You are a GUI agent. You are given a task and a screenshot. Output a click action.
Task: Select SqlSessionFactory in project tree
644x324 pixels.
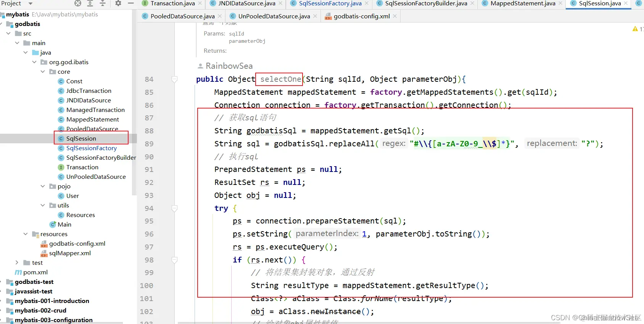tap(91, 148)
